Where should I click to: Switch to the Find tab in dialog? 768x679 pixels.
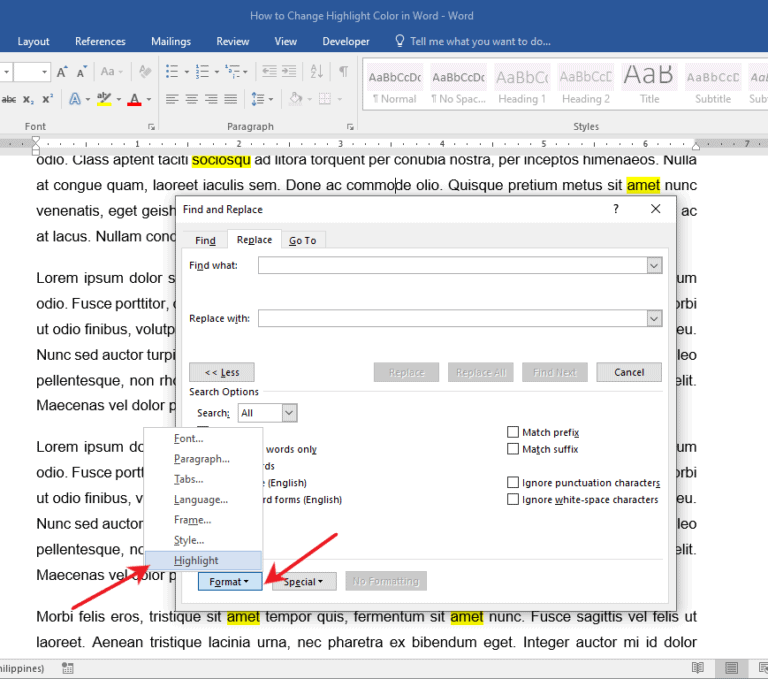coord(205,241)
